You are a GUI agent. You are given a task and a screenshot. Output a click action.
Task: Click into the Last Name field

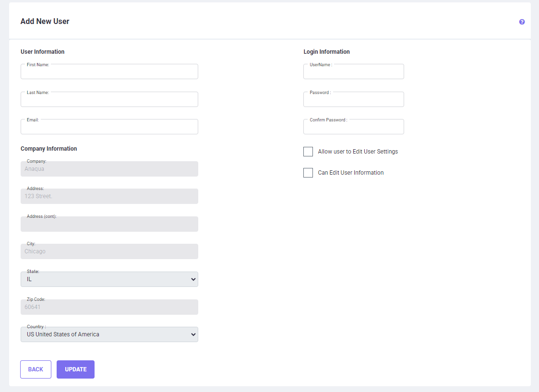click(x=109, y=100)
